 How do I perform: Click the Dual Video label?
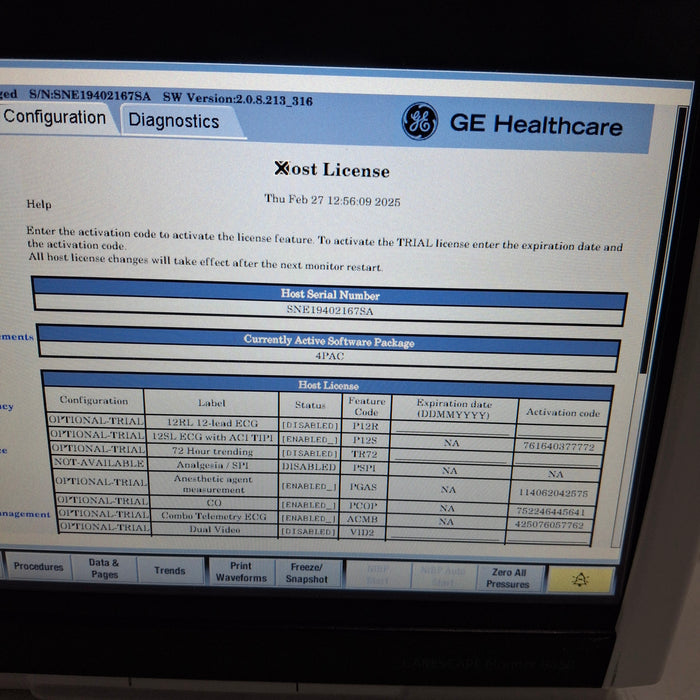point(215,529)
